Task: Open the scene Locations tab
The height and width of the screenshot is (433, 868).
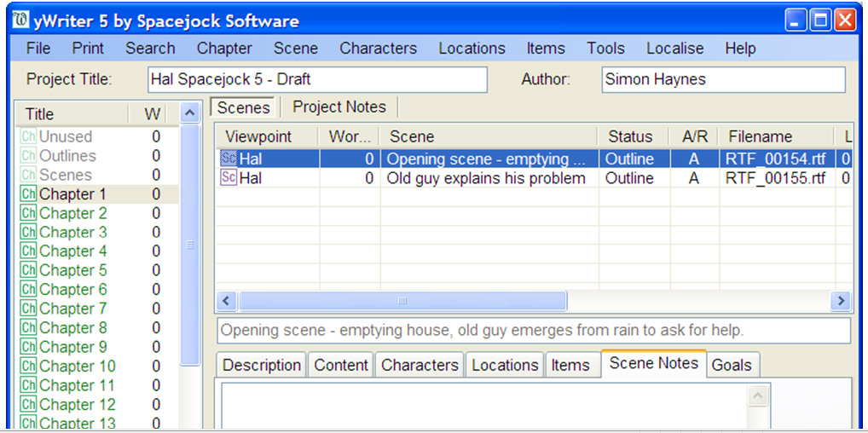Action: coord(505,366)
